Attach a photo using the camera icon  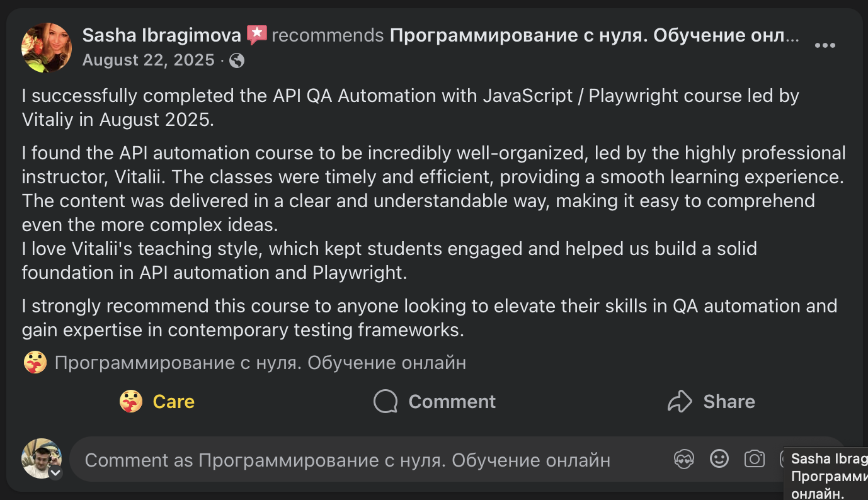pos(754,459)
